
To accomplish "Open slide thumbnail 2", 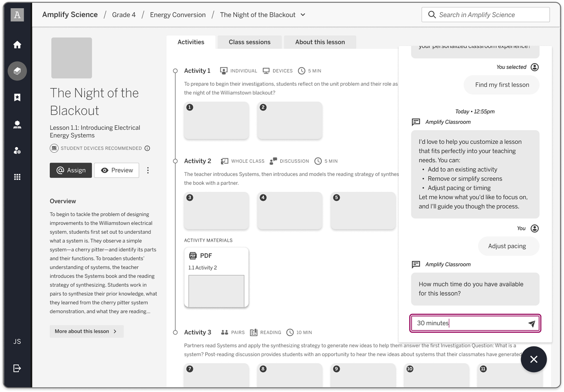I will coord(290,120).
